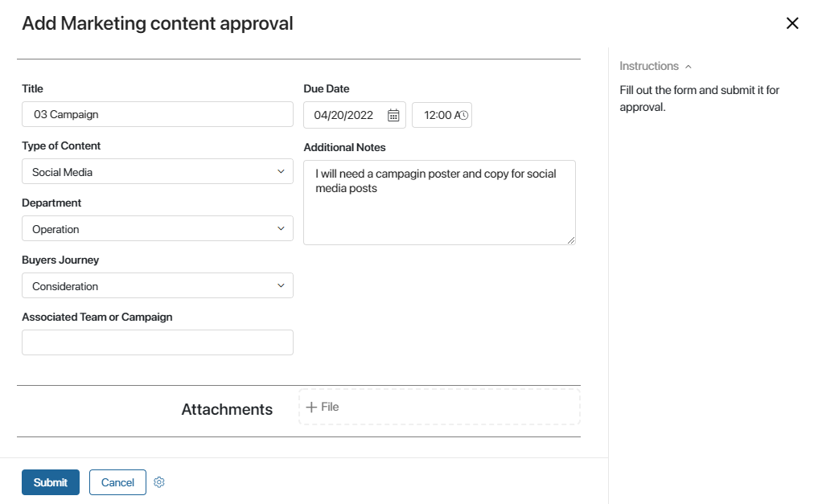The height and width of the screenshot is (504, 818).
Task: Grab the Additional Notes resize handle
Action: pos(571,240)
